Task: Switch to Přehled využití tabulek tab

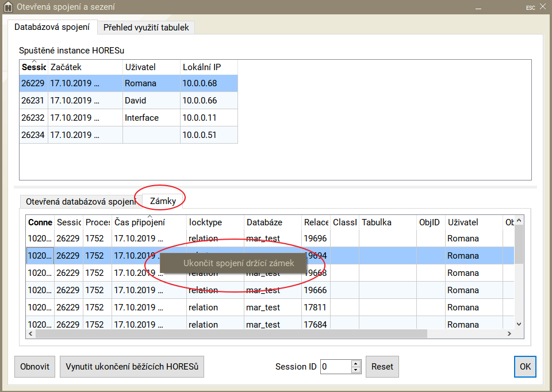Action: 146,27
